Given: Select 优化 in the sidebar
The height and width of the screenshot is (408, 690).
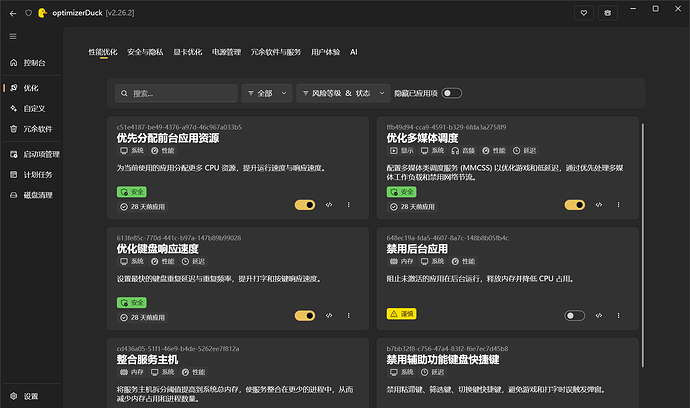Looking at the screenshot, I should tap(32, 88).
